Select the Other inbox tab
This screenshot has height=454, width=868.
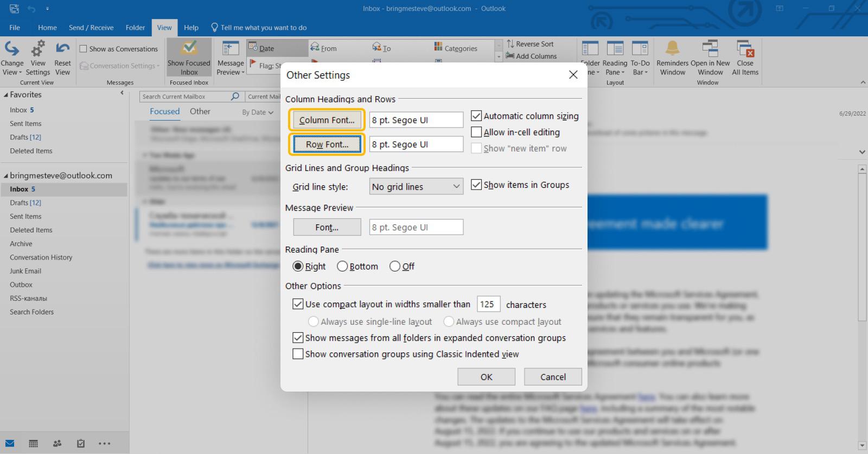[x=200, y=111]
